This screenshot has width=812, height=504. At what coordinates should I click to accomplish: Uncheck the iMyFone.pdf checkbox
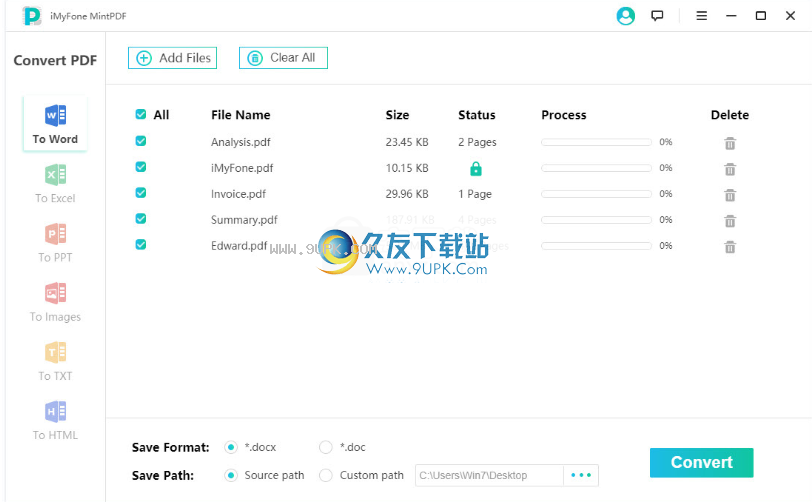(141, 167)
